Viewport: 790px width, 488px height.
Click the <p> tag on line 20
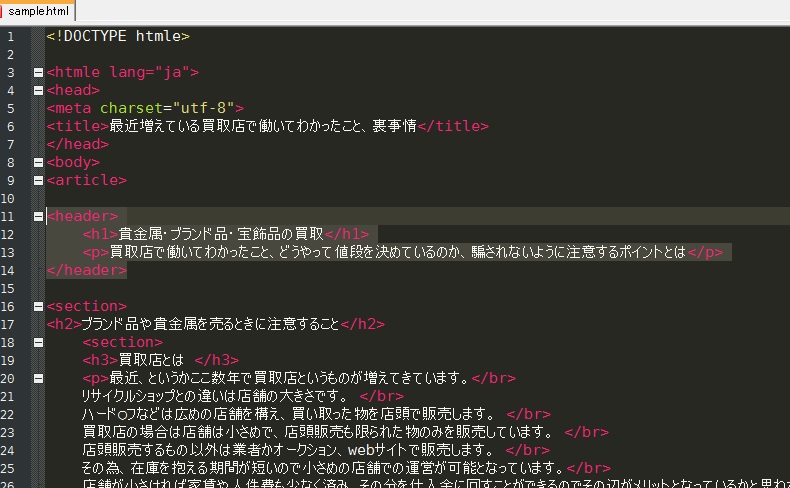click(x=96, y=379)
